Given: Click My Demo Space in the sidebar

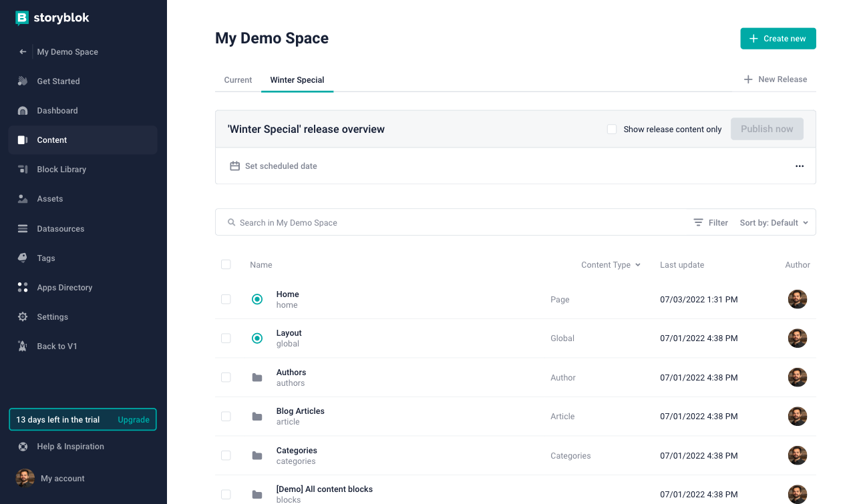Looking at the screenshot, I should point(67,51).
